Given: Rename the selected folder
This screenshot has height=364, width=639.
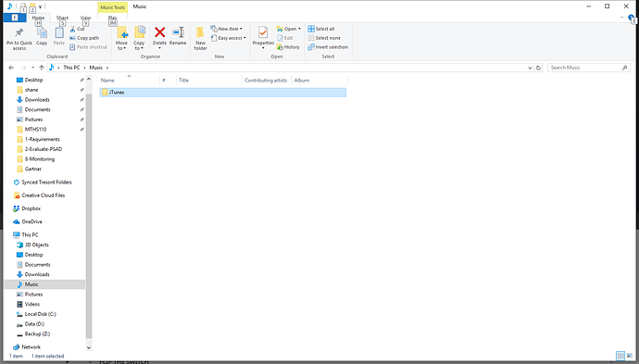Looking at the screenshot, I should coord(178,36).
